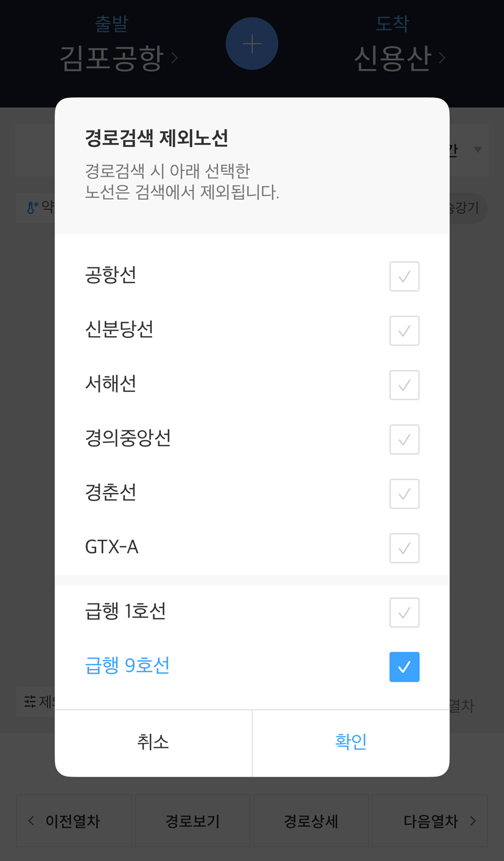Screen dimensions: 504x861
Task: Tap the thermometer temperature icon
Action: tap(32, 207)
